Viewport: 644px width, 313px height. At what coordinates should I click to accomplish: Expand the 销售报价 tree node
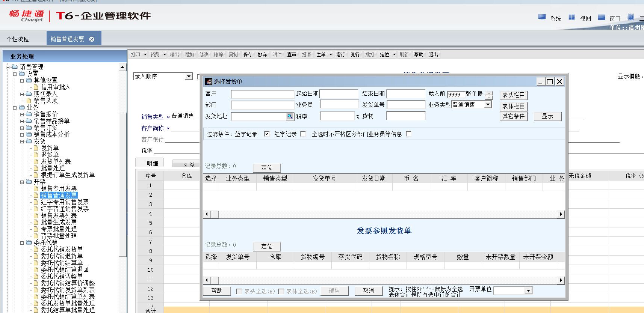click(x=22, y=114)
